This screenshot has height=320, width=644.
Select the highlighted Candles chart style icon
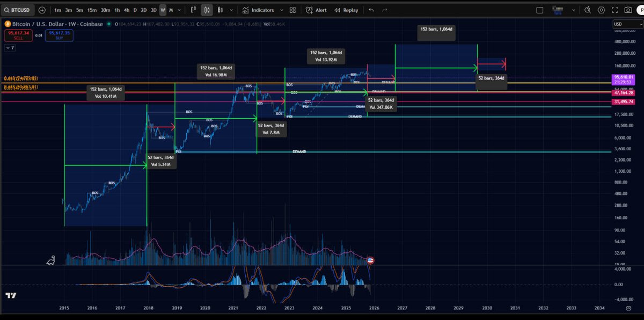pyautogui.click(x=207, y=10)
